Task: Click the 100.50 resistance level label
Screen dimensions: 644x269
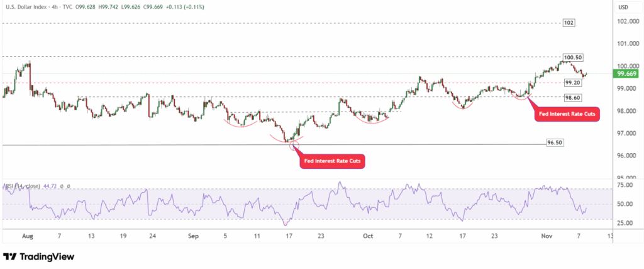Action: 572,57
